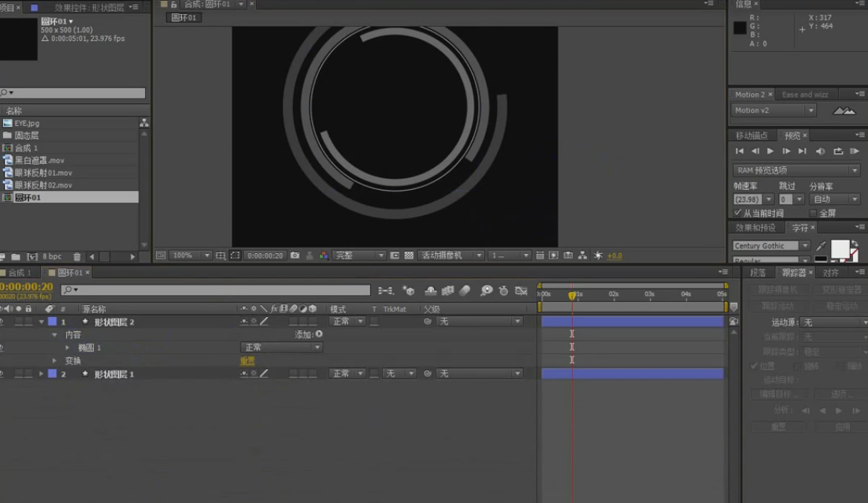Swap the fill and stroke colors arrow
The width and height of the screenshot is (868, 503).
(x=855, y=243)
